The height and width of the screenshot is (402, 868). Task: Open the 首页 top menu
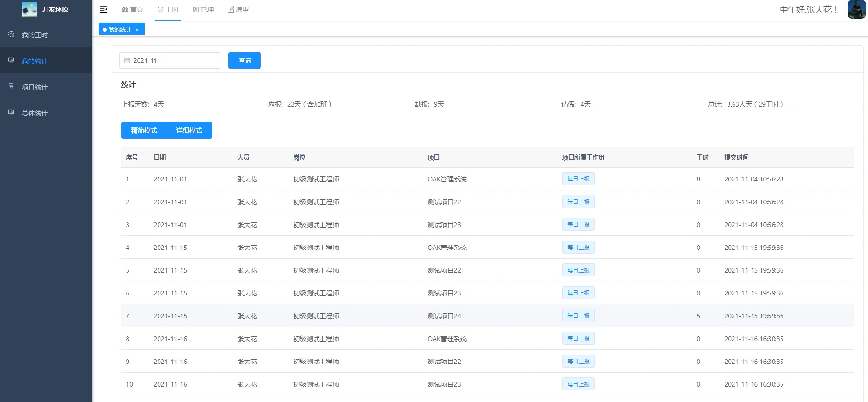133,9
